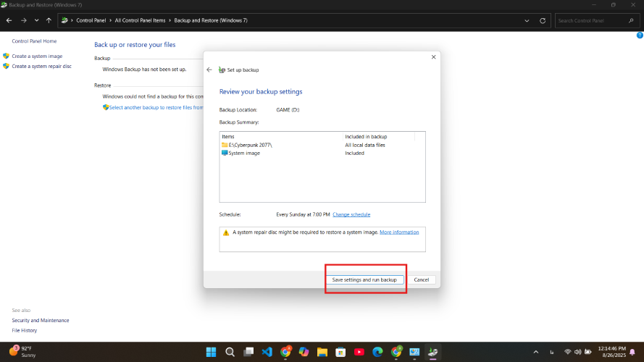The height and width of the screenshot is (362, 644).
Task: Select the System image item in summary
Action: point(243,153)
